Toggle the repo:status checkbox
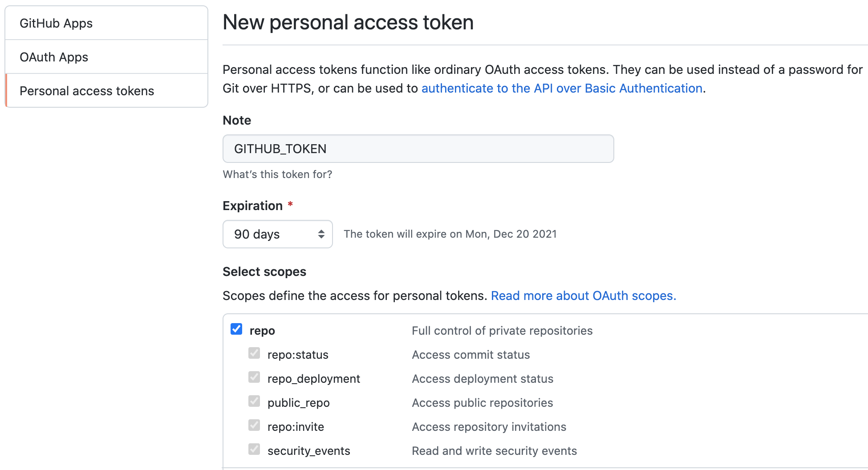This screenshot has width=868, height=470. [x=254, y=353]
